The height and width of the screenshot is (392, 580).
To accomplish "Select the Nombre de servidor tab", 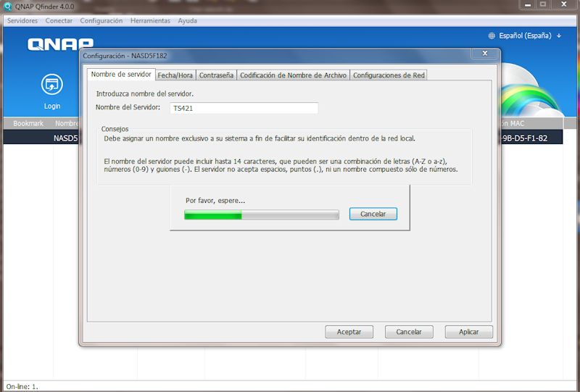I will (x=121, y=75).
